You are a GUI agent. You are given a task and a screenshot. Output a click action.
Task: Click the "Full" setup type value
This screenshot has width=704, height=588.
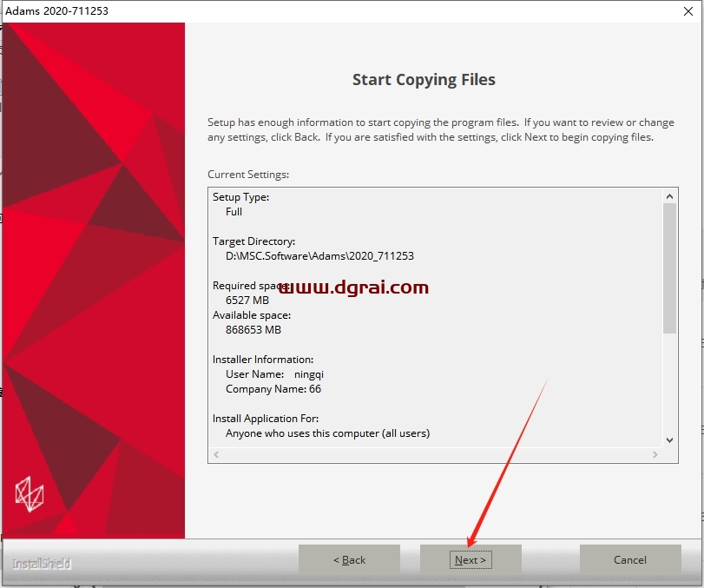(234, 212)
